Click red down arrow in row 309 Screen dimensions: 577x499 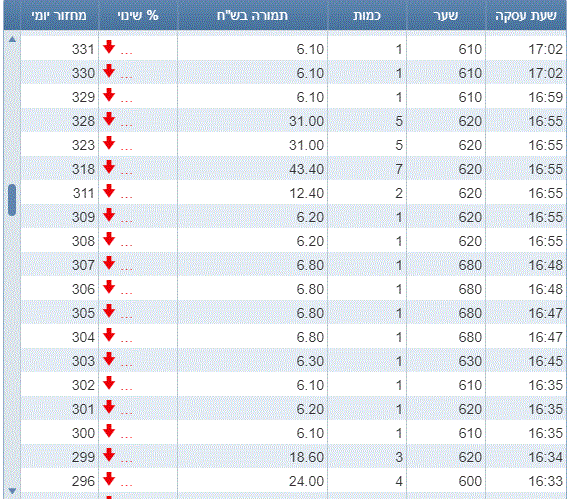[x=109, y=215]
